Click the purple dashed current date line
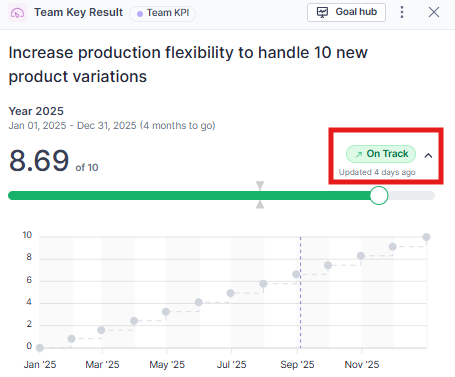 (300, 292)
